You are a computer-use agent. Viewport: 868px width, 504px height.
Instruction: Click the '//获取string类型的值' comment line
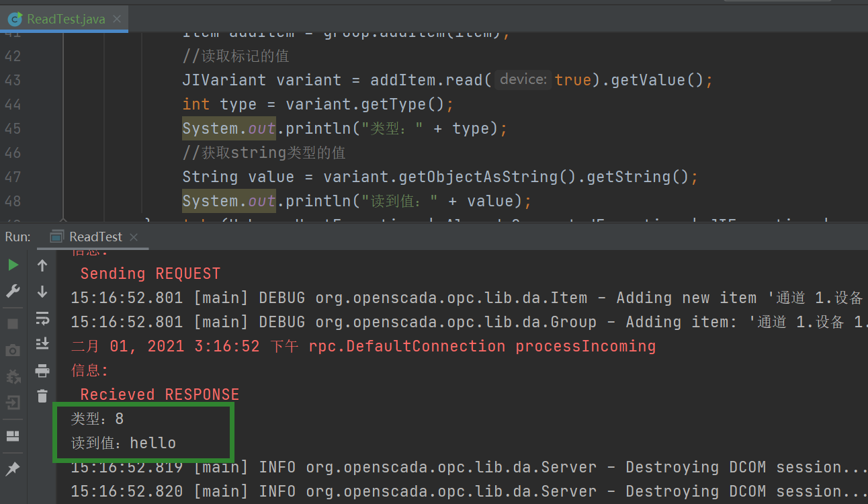tap(264, 153)
